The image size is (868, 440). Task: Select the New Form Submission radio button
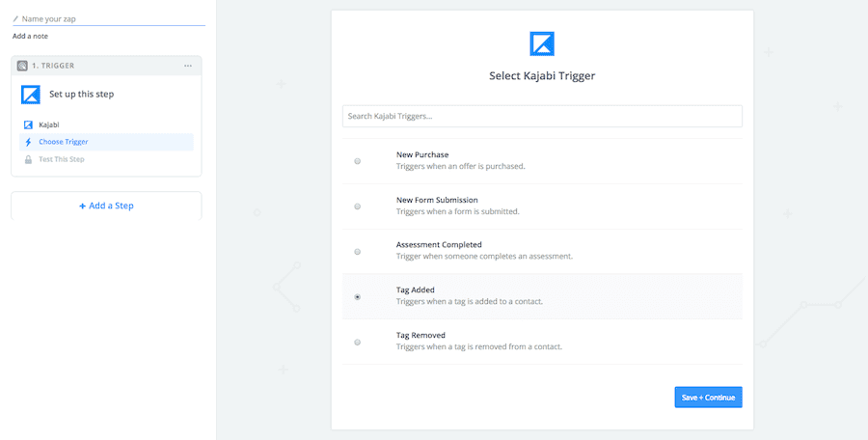coord(358,206)
